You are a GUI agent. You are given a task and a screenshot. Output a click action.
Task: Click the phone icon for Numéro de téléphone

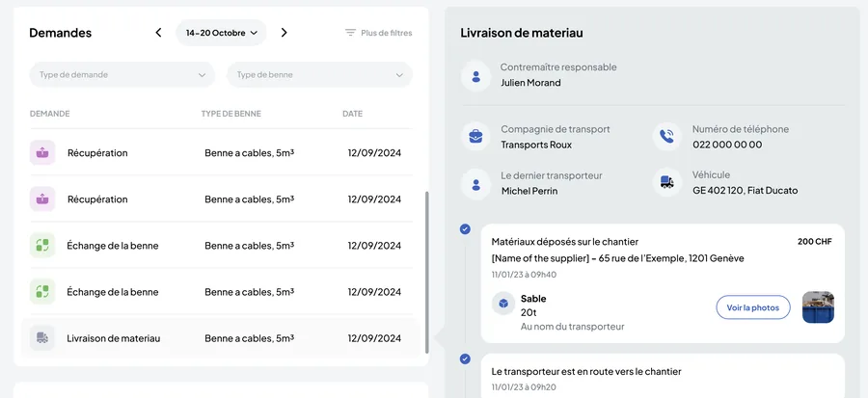coord(667,137)
